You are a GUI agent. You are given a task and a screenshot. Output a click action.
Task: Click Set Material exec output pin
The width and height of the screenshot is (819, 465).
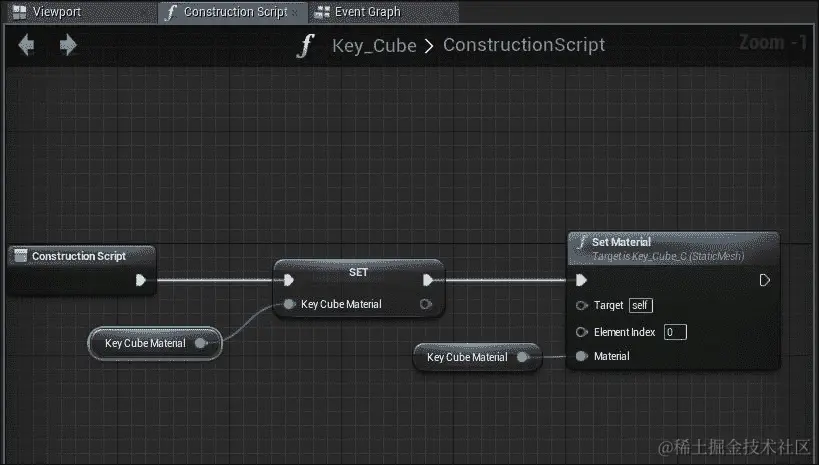(765, 280)
